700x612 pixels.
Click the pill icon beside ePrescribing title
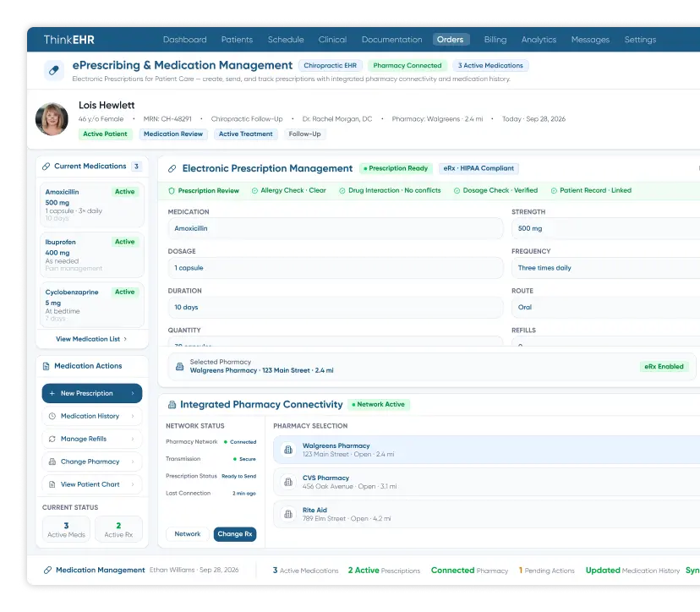53,70
